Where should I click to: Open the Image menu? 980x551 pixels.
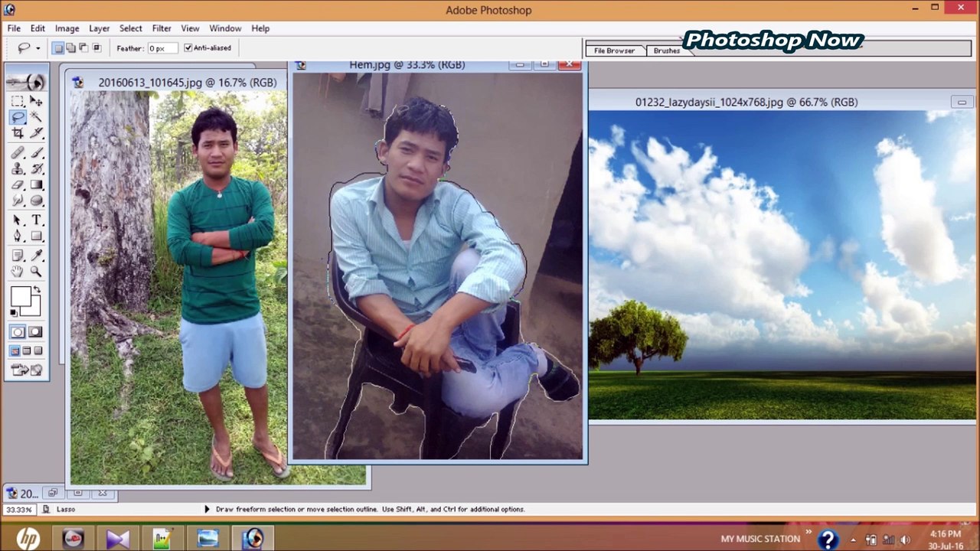pyautogui.click(x=67, y=28)
